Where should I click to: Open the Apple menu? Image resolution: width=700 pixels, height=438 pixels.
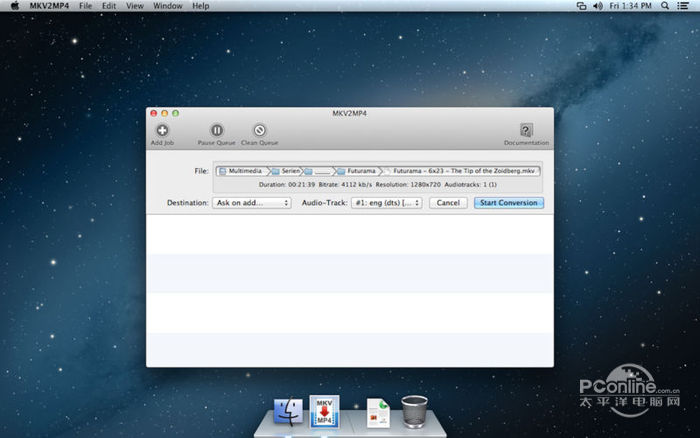pos(14,6)
